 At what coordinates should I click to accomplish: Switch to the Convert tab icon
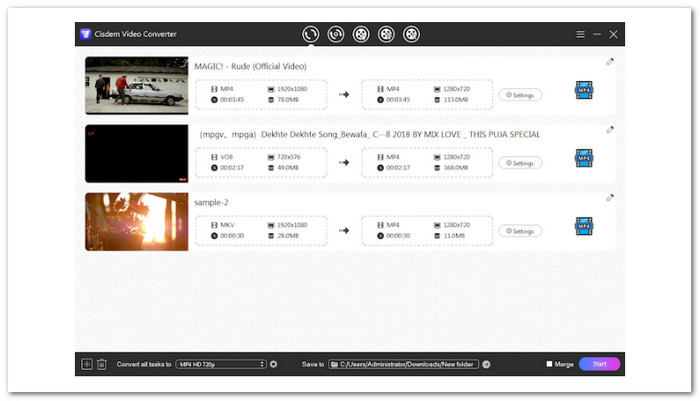pyautogui.click(x=310, y=34)
